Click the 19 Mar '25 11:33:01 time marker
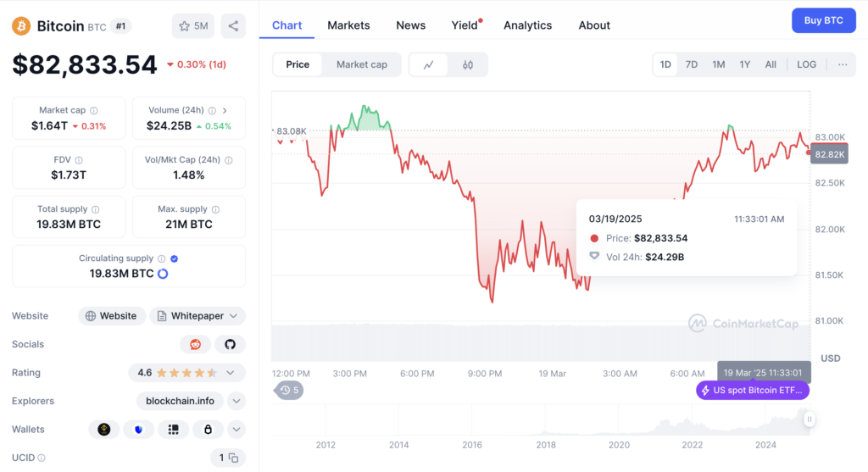The width and height of the screenshot is (868, 472). (764, 372)
